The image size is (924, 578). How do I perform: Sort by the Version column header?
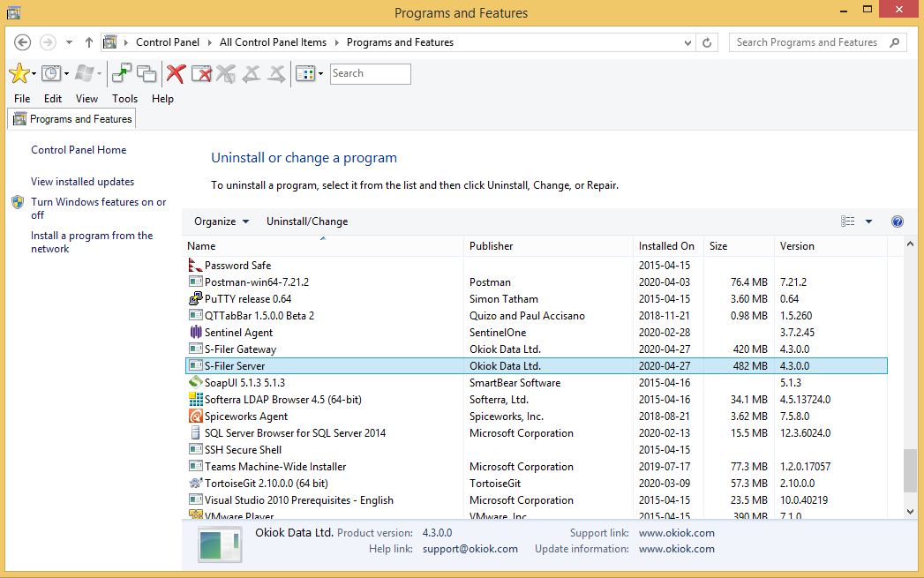click(x=830, y=245)
